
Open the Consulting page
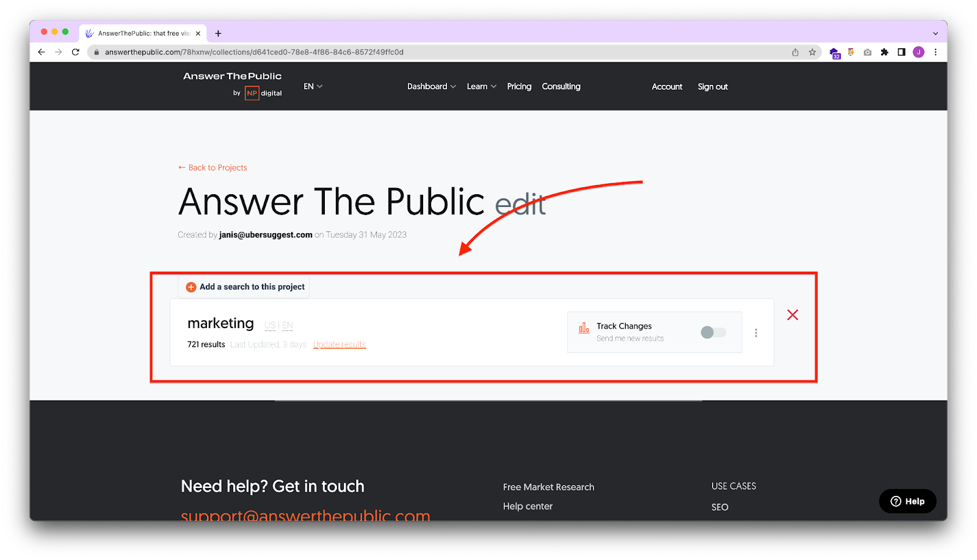561,87
